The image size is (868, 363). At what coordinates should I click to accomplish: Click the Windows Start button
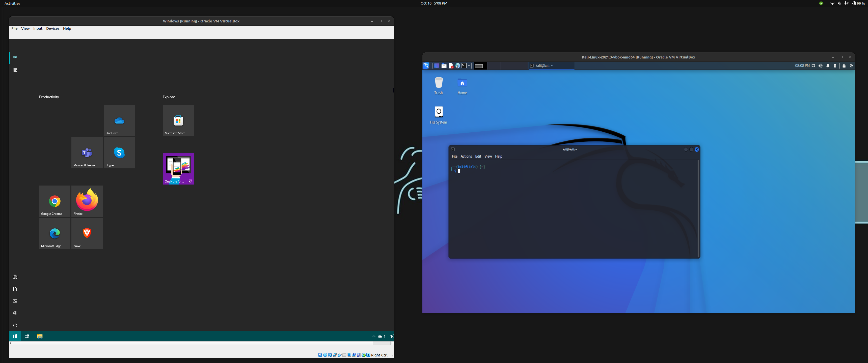coord(15,336)
